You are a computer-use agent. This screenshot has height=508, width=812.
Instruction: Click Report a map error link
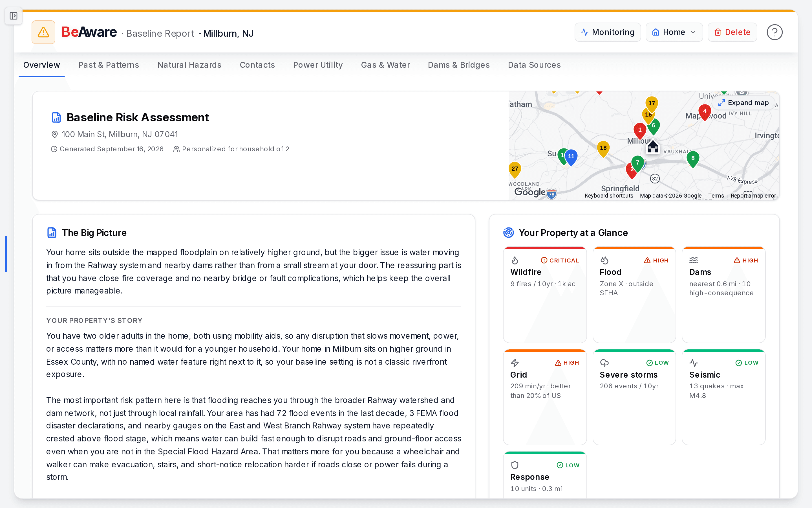(x=753, y=196)
